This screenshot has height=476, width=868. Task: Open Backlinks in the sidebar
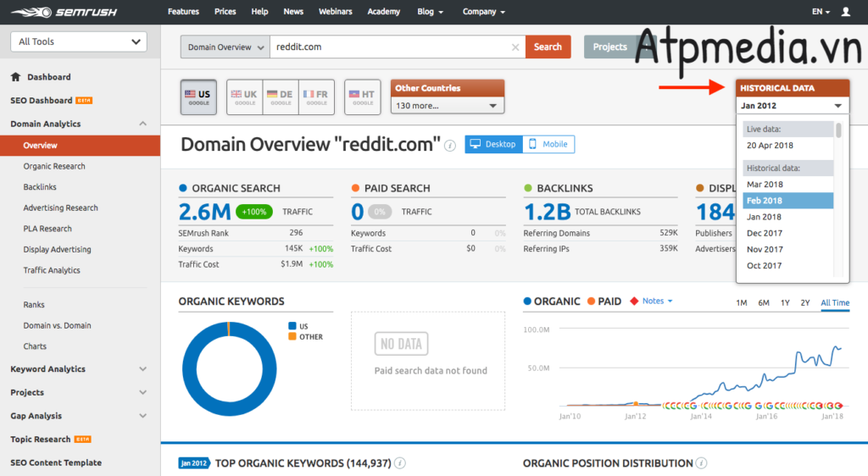pos(40,187)
